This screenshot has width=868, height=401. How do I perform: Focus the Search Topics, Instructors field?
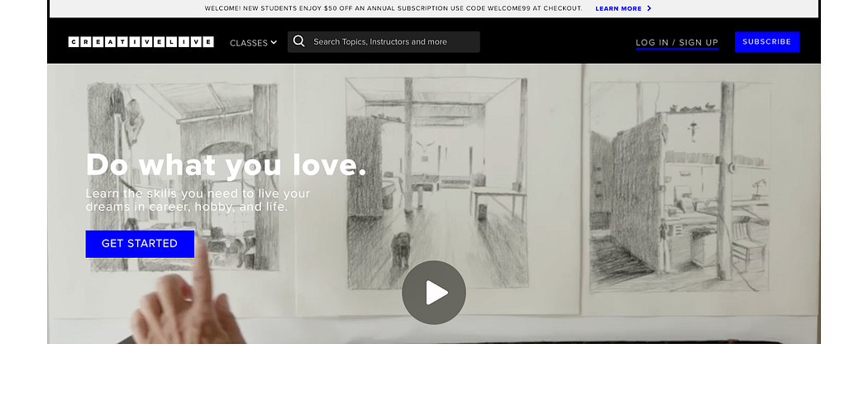click(384, 42)
